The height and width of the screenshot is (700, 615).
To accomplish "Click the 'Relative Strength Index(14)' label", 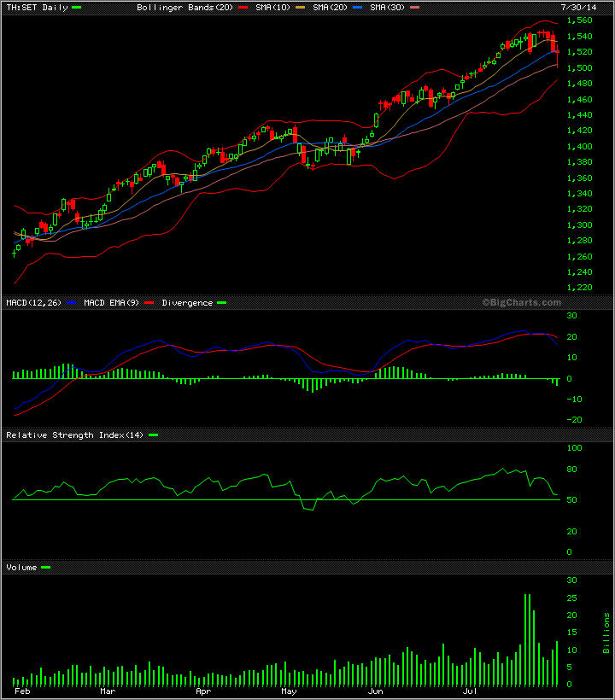I will coord(75,435).
